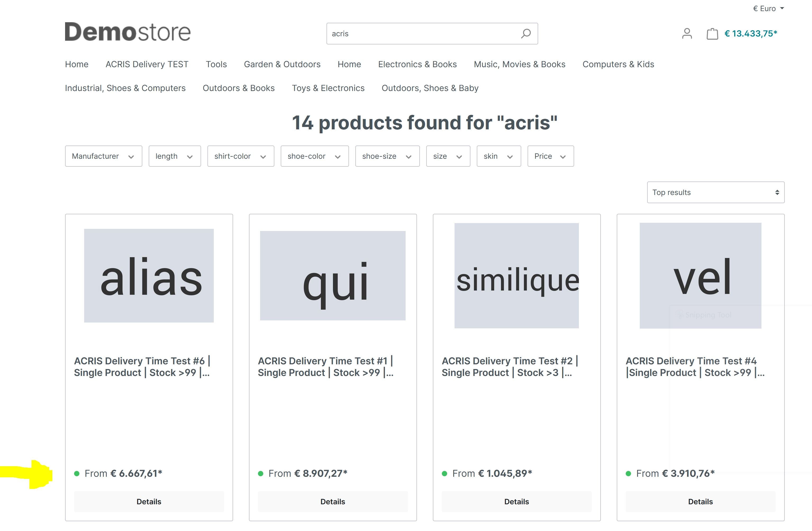Expand the Price filter
This screenshot has width=812, height=531.
point(551,156)
